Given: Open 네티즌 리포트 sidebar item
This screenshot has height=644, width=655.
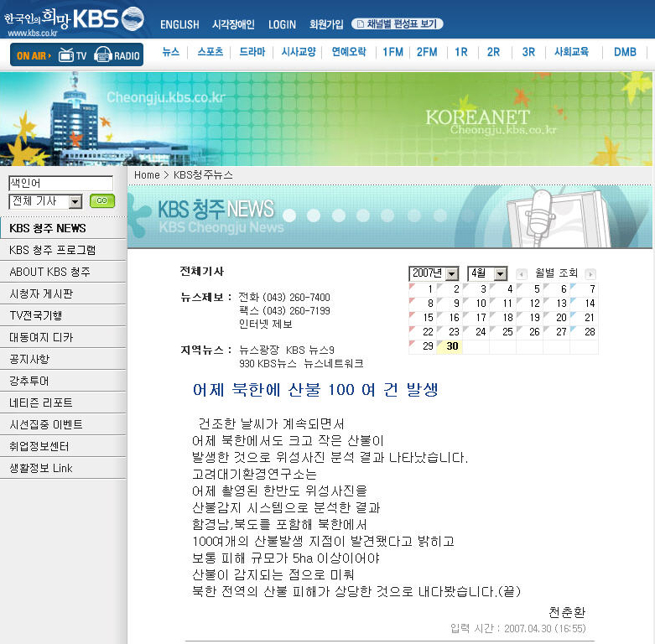Looking at the screenshot, I should [63, 402].
